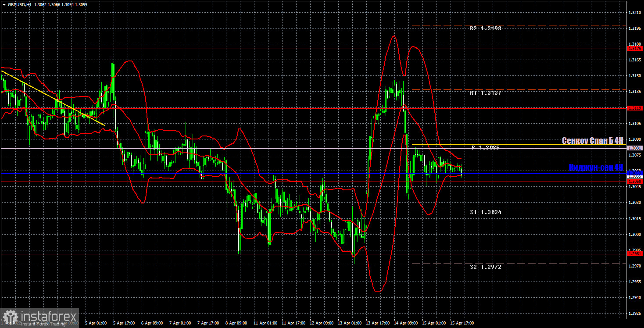
Task: Click the 1.3081 Senkou Span price tag
Action: 635,148
